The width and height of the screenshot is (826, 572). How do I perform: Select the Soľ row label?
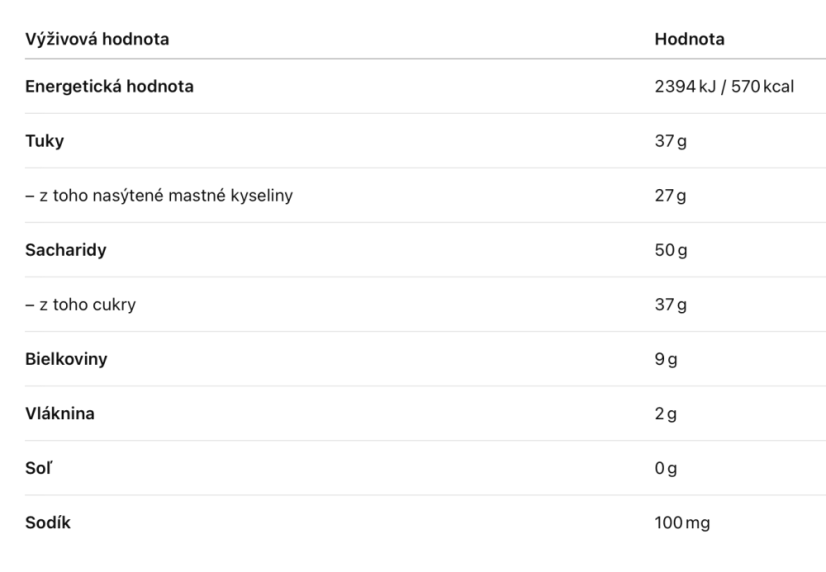pyautogui.click(x=38, y=468)
